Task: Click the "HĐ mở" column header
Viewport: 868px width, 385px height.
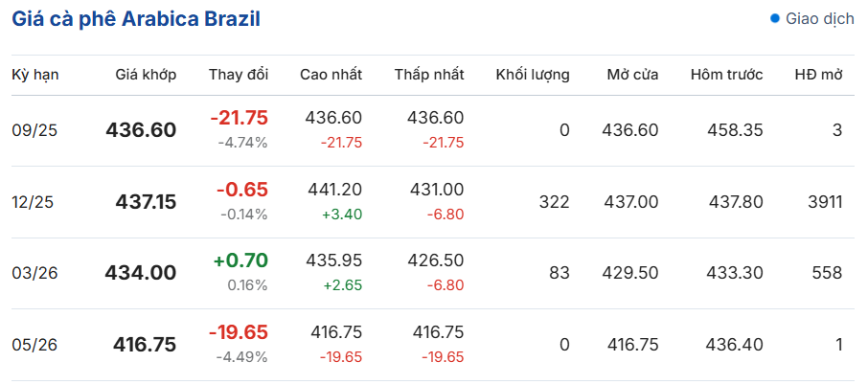Action: point(818,75)
